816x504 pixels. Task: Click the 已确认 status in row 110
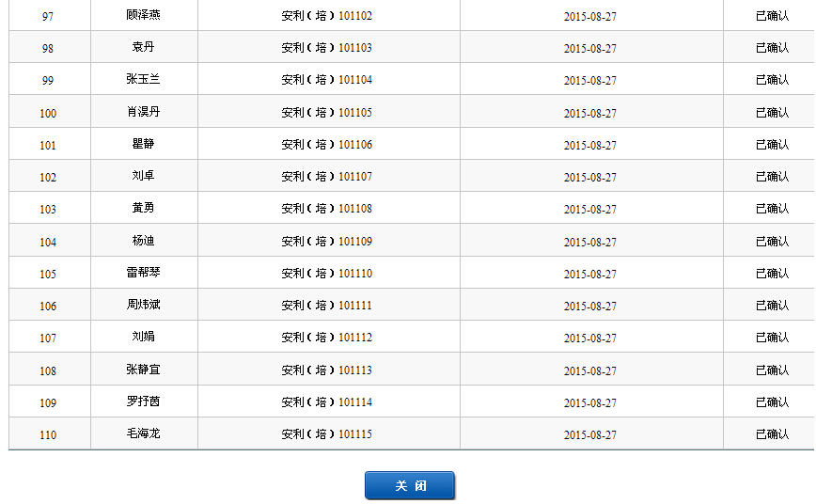(x=772, y=434)
